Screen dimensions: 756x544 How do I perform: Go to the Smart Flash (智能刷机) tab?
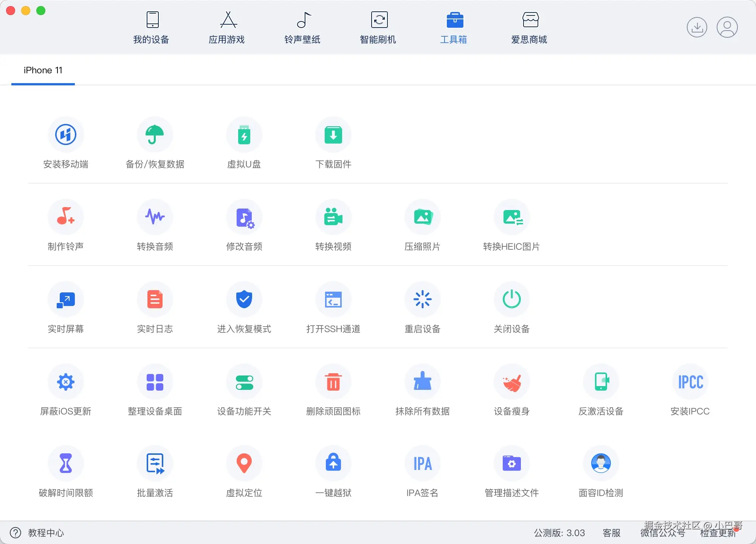[x=378, y=28]
